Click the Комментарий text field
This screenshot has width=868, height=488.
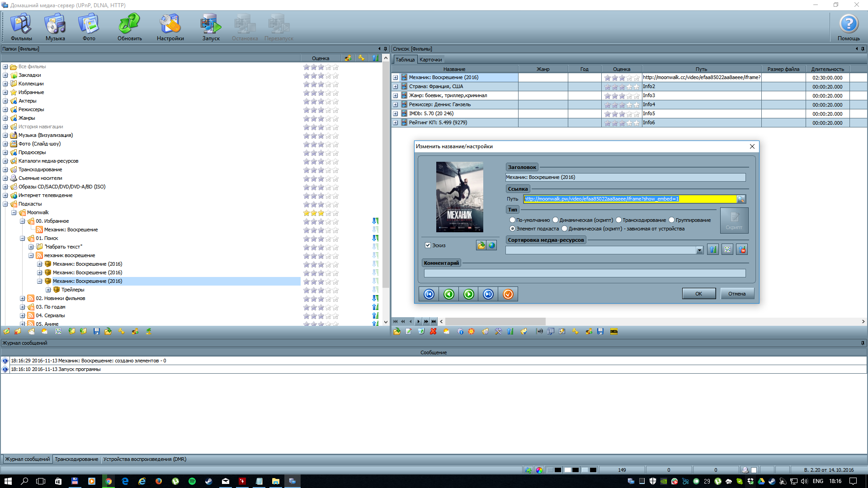pyautogui.click(x=584, y=273)
